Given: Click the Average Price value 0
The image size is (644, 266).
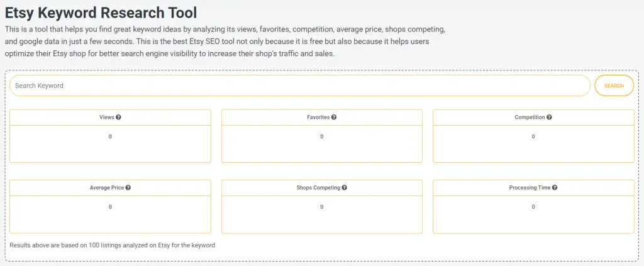Looking at the screenshot, I should [x=110, y=207].
